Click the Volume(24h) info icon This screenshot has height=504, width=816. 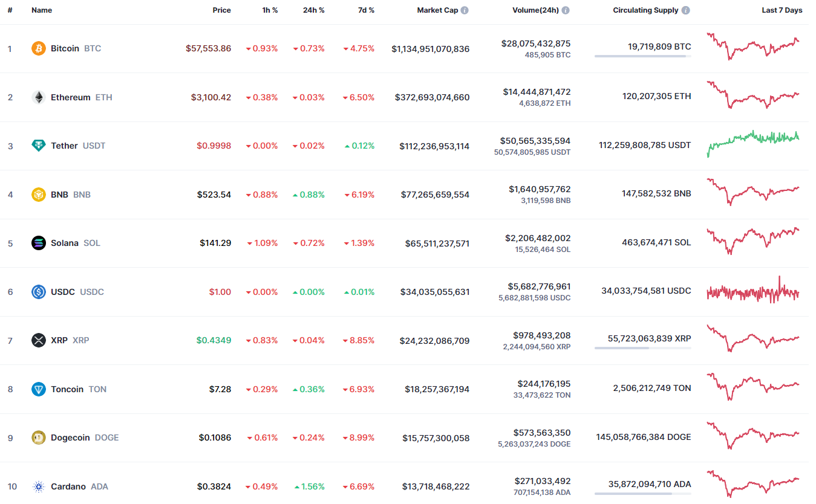coord(566,10)
